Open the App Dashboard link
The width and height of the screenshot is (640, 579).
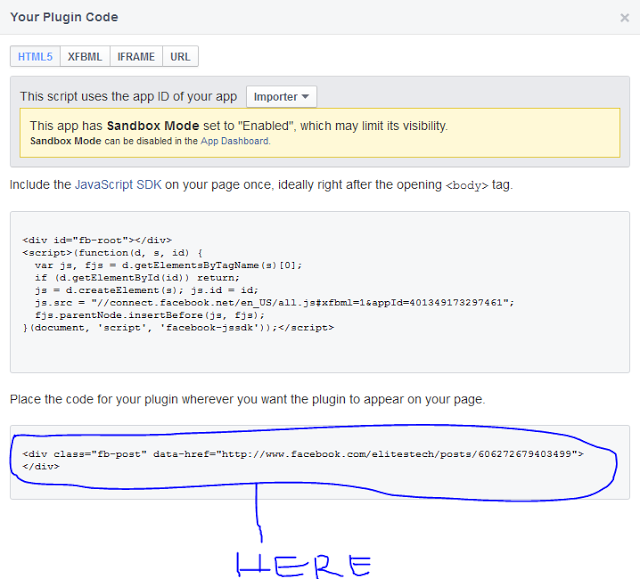235,141
